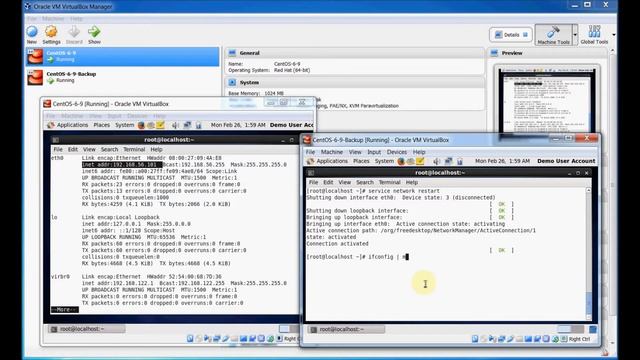Click workspace switcher in Backup VM bottom panel

(x=571, y=329)
